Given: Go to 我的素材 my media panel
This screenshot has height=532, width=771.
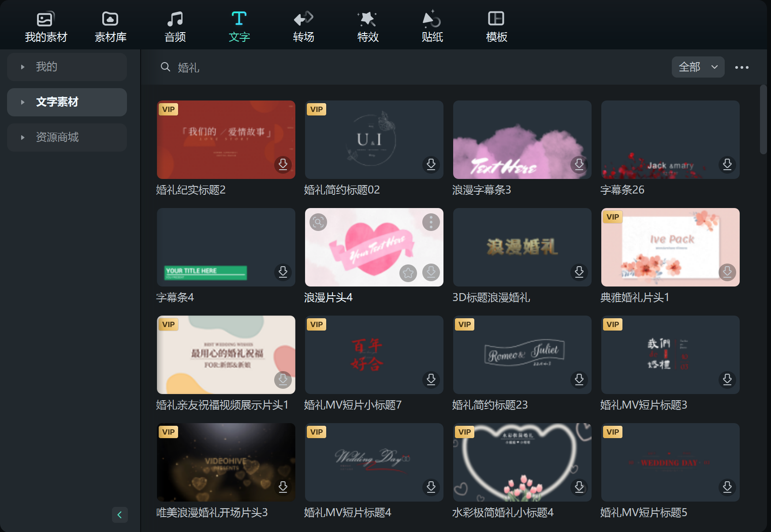Looking at the screenshot, I should (45, 25).
